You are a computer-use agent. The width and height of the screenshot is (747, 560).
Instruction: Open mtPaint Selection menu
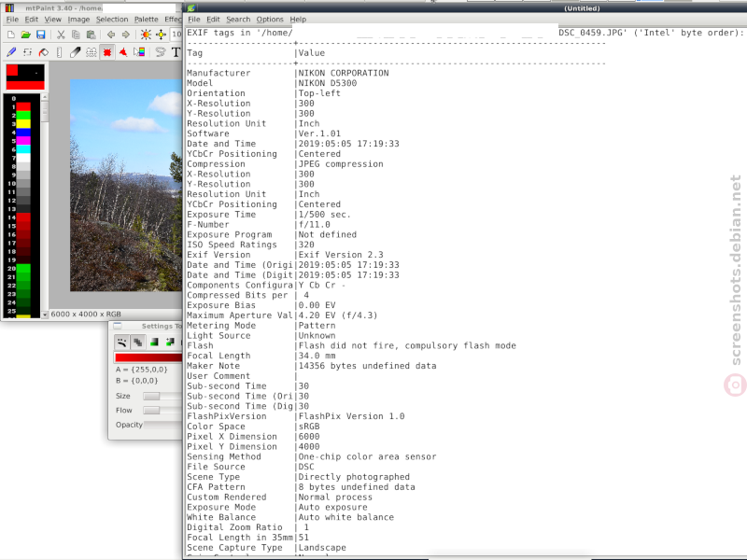tap(112, 20)
